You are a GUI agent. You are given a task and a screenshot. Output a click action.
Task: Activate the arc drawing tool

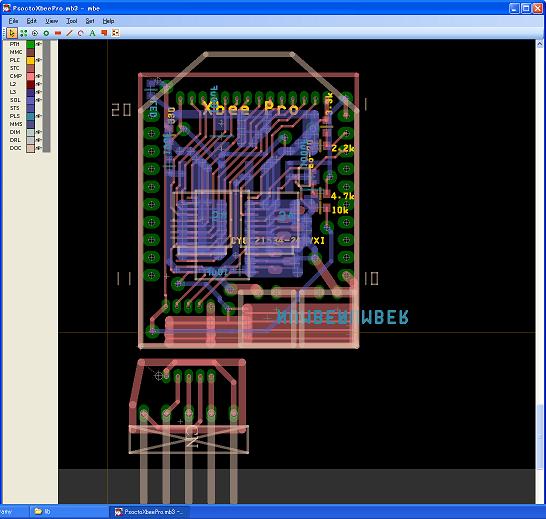coord(81,33)
